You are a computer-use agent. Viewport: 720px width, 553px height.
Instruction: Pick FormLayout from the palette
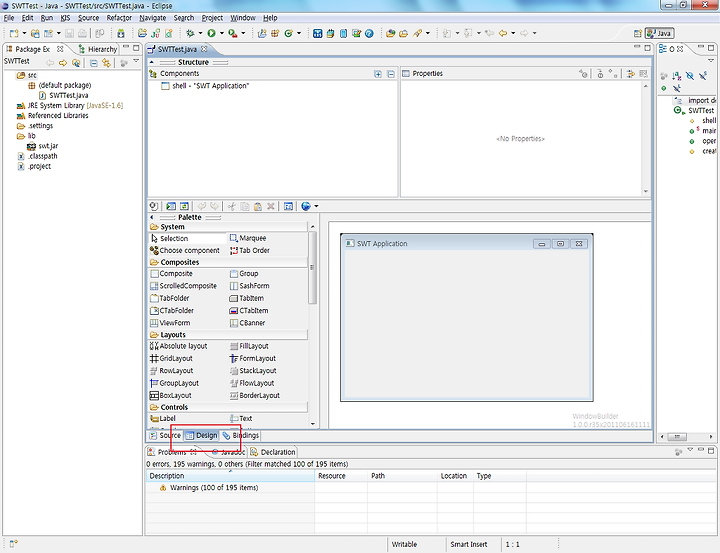click(x=253, y=358)
